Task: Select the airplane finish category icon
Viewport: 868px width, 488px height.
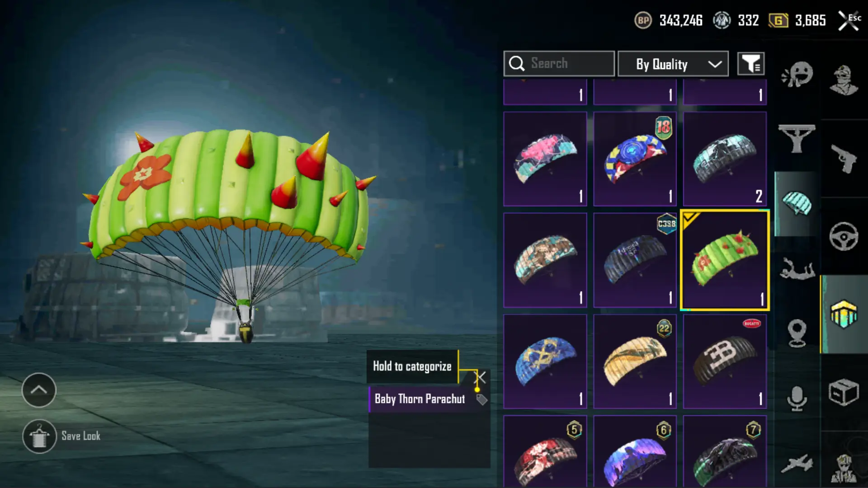Action: tap(797, 464)
